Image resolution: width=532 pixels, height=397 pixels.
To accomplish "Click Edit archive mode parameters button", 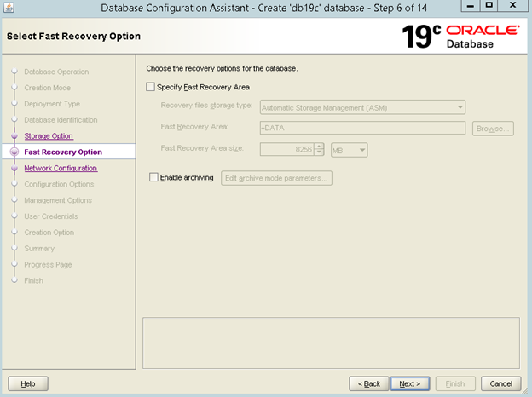I will coord(276,178).
